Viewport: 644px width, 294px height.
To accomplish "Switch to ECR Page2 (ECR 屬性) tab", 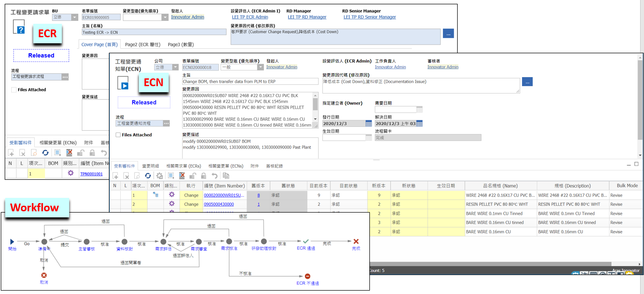I will tap(143, 44).
